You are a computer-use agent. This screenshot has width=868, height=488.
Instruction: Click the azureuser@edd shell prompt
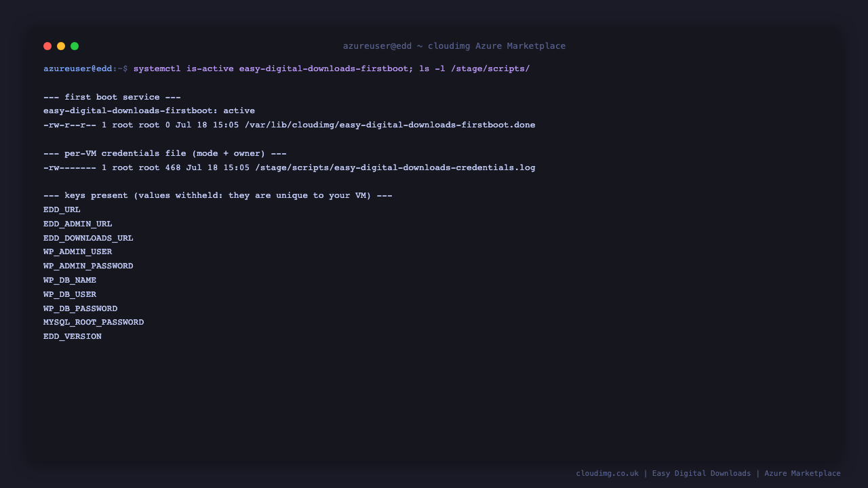(x=85, y=69)
